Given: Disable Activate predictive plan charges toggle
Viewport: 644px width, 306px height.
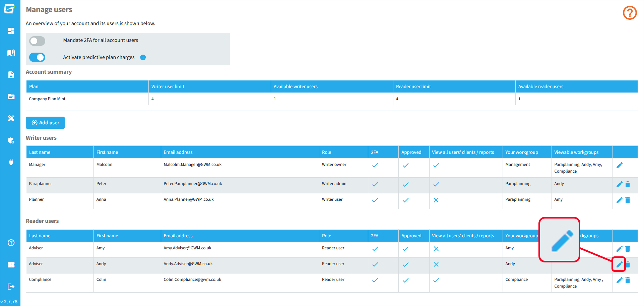Looking at the screenshot, I should (x=37, y=57).
